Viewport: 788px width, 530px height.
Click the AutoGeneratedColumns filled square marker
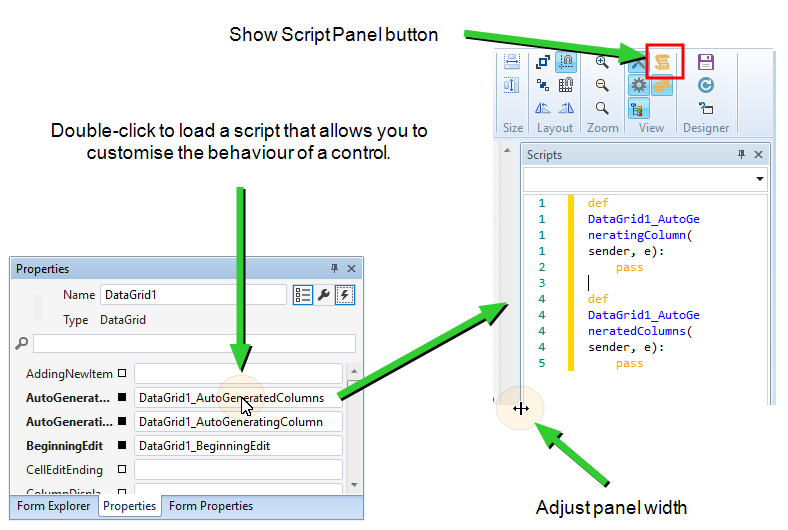pyautogui.click(x=122, y=397)
